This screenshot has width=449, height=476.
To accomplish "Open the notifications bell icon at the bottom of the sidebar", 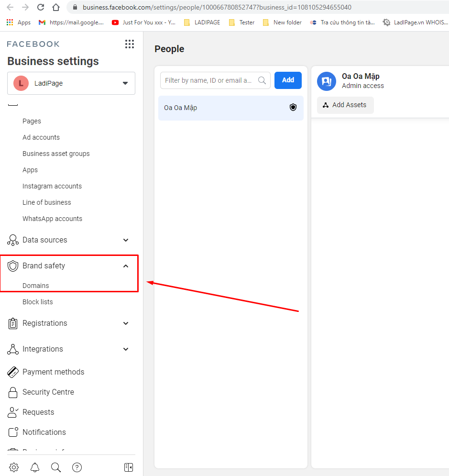I will point(35,467).
